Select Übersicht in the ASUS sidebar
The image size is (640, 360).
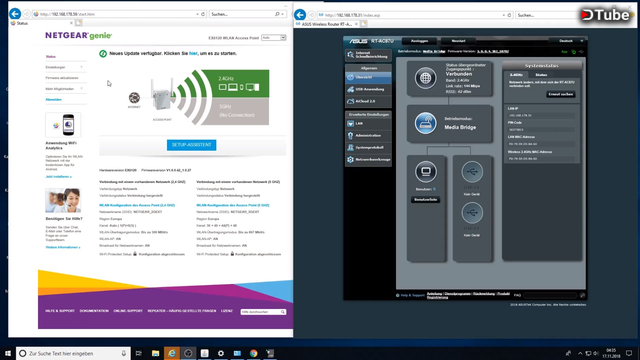tap(368, 77)
